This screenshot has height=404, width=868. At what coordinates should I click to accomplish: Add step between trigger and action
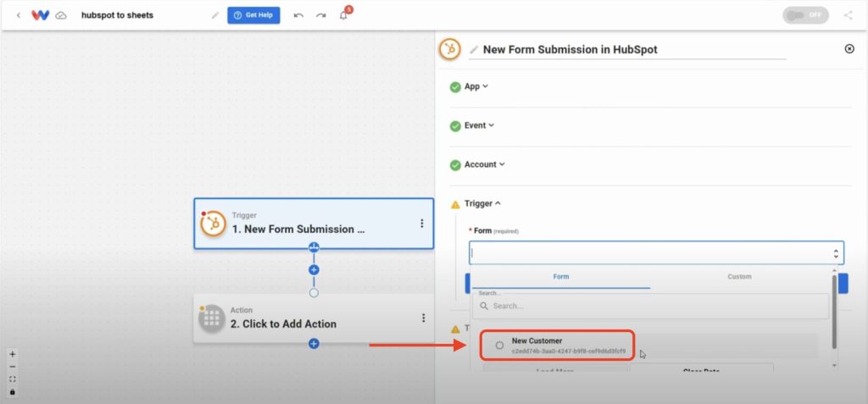tap(314, 270)
